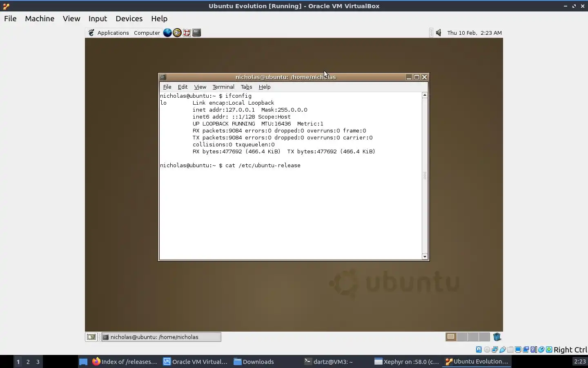Open the GNOME Computer menu

tap(147, 33)
